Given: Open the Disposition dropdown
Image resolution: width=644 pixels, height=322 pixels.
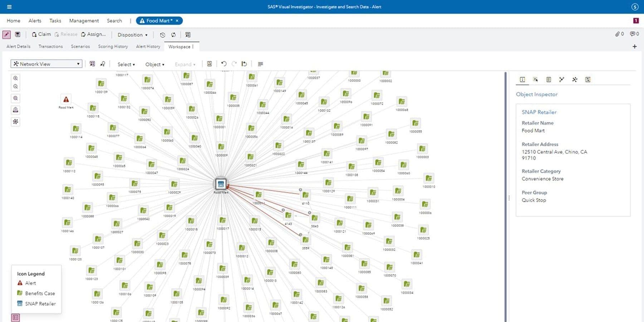Looking at the screenshot, I should coord(132,35).
